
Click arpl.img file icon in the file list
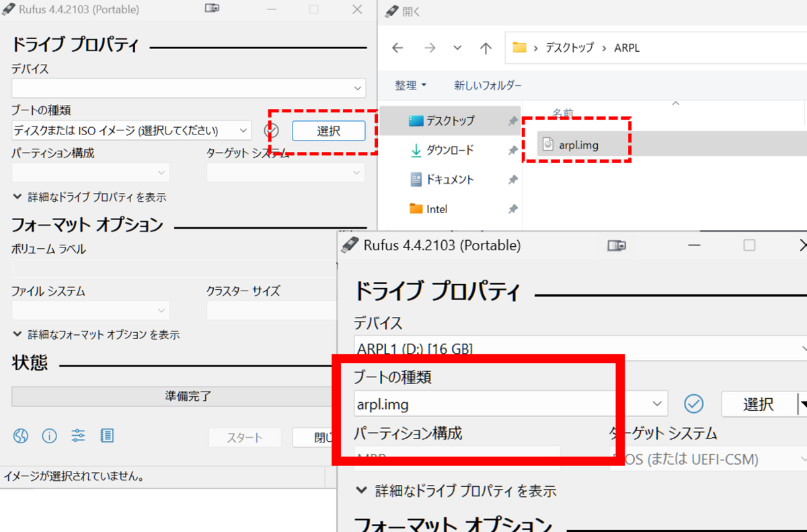(x=548, y=144)
